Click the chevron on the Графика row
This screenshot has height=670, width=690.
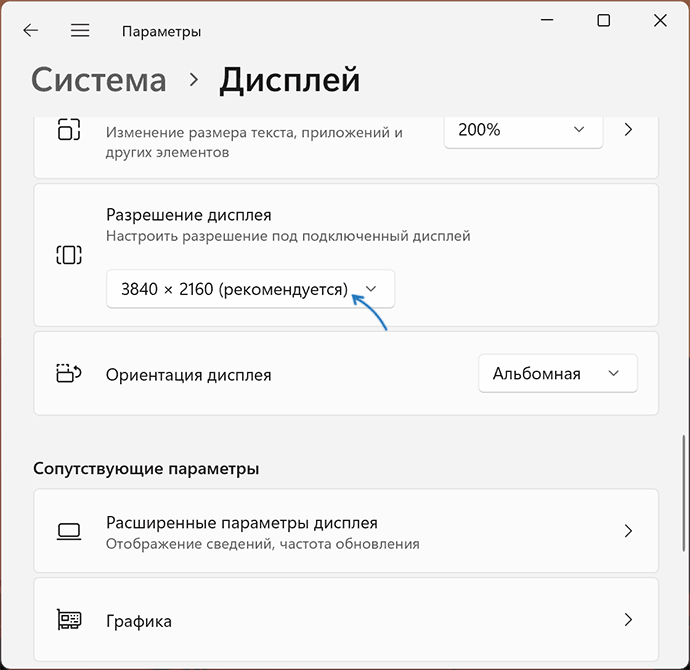(628, 621)
